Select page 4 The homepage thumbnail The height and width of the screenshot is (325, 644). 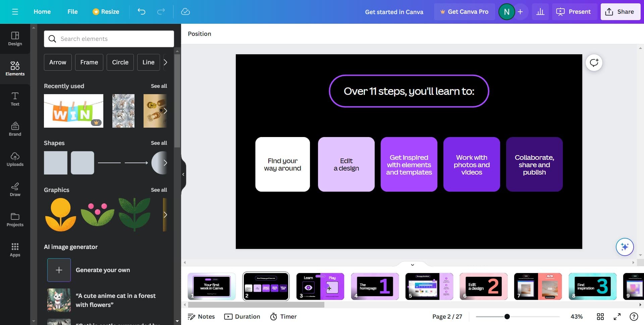(x=375, y=286)
